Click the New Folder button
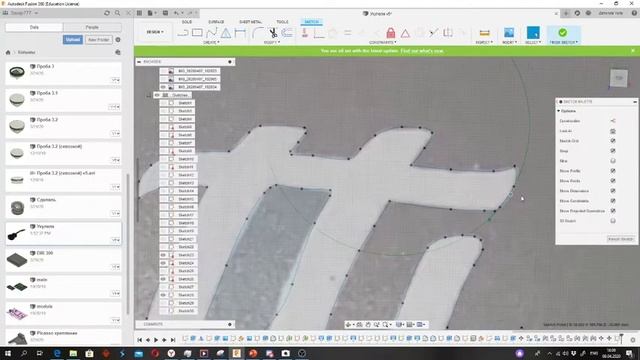 (x=98, y=40)
